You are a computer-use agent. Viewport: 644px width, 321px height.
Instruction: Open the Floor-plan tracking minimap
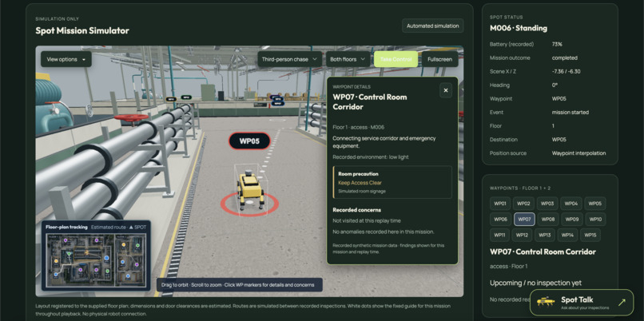[96, 256]
